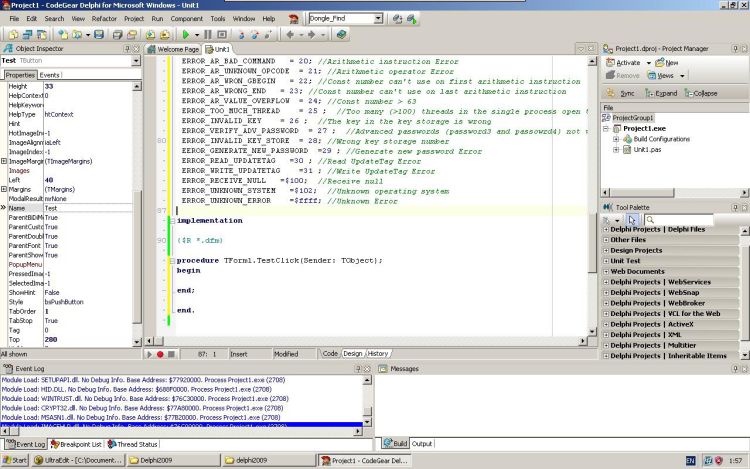Click the code editor horizontal scrollbar
750x469 pixels.
pos(366,341)
